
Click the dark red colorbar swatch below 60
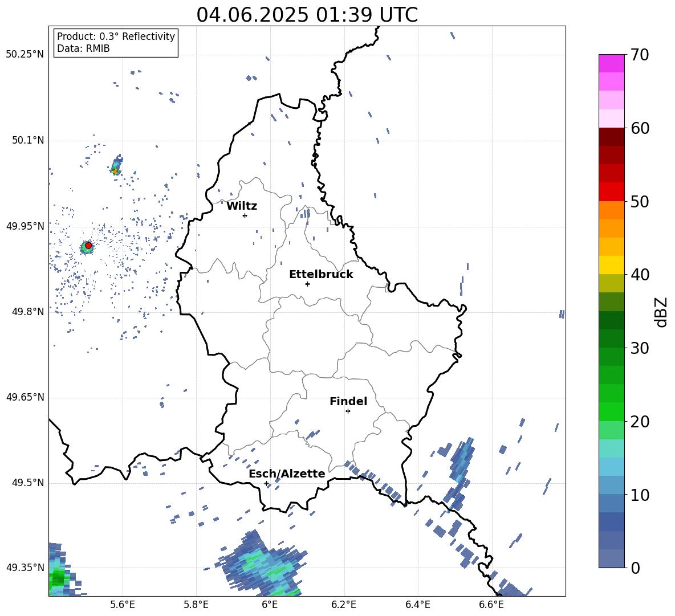(x=611, y=137)
